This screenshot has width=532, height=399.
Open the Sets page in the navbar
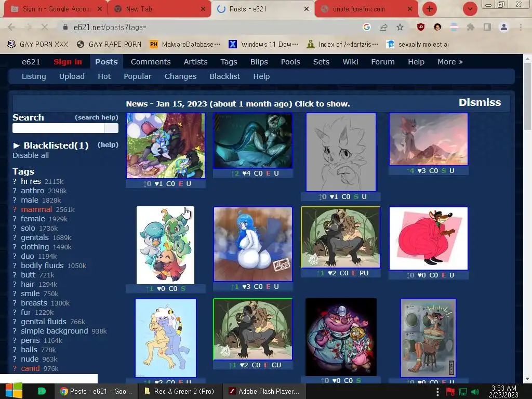[x=321, y=62]
